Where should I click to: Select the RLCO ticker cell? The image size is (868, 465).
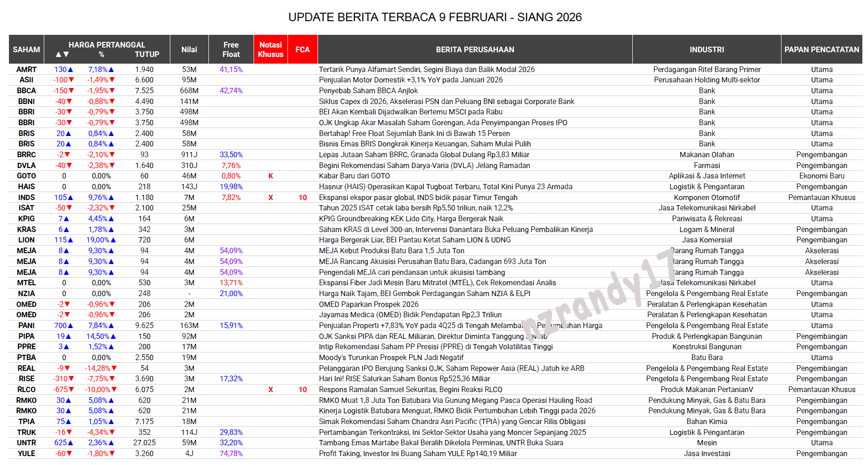pos(26,390)
